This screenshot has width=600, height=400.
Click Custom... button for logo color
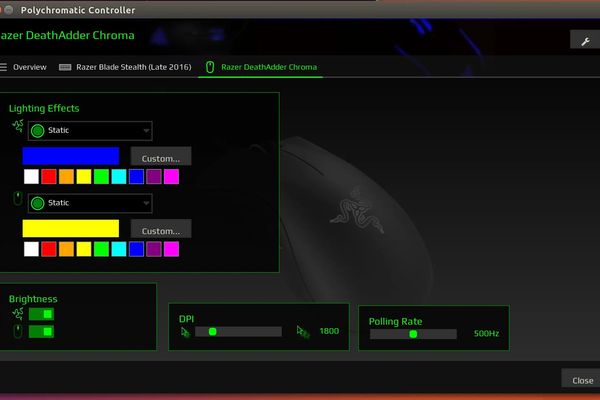point(161,156)
